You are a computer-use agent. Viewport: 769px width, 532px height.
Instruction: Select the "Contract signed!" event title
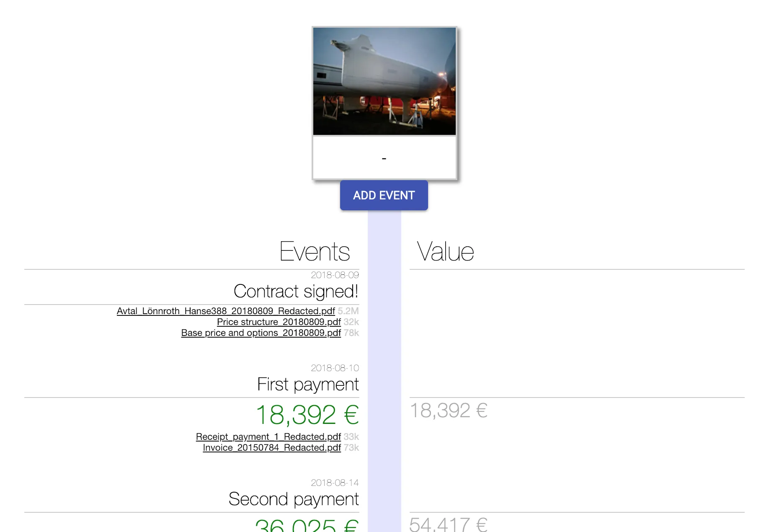pyautogui.click(x=296, y=292)
